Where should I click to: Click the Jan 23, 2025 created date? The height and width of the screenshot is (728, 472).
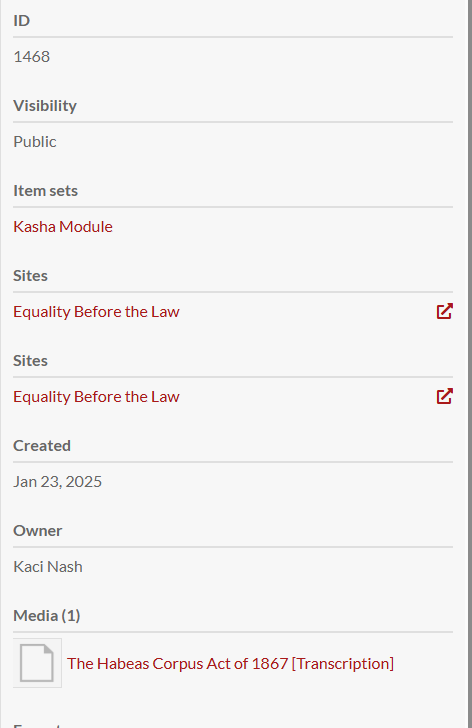click(x=58, y=481)
